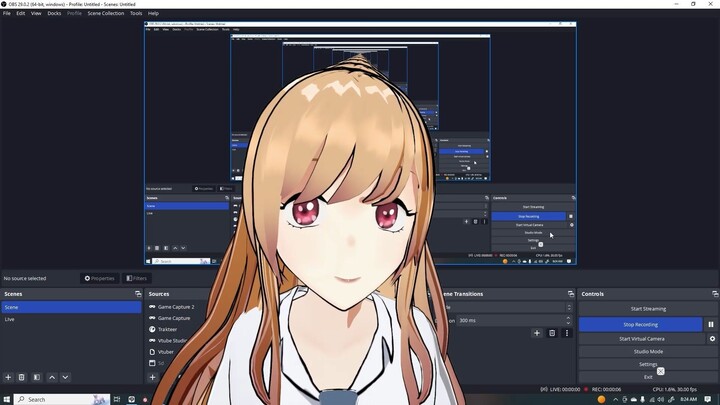Viewport: 720px width, 405px height.
Task: Open the Profile menu
Action: (x=74, y=13)
